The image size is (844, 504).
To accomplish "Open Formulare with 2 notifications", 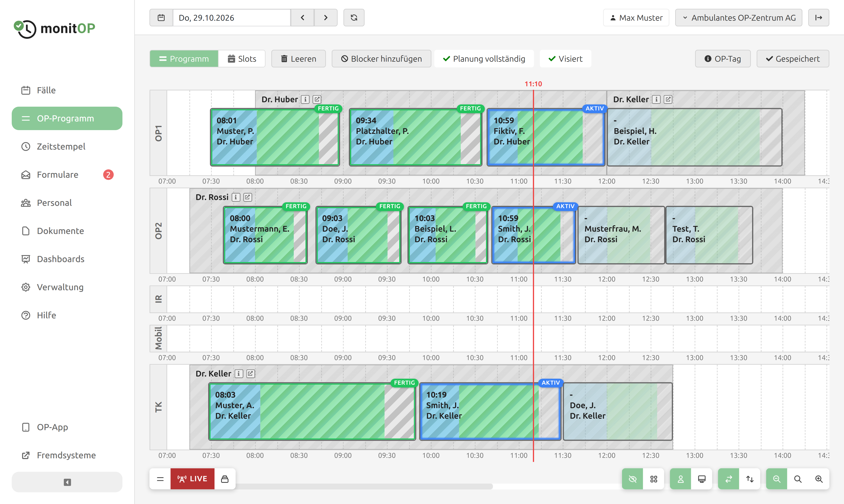I will point(67,175).
